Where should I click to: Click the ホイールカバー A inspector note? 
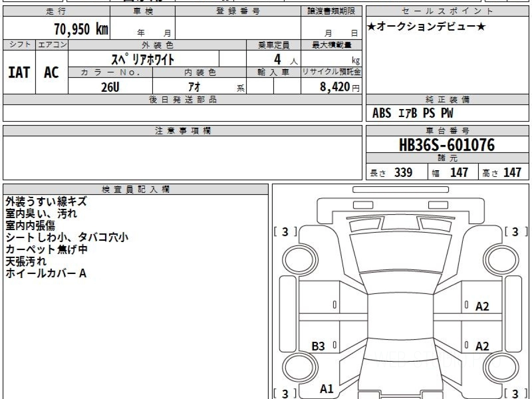click(x=46, y=274)
